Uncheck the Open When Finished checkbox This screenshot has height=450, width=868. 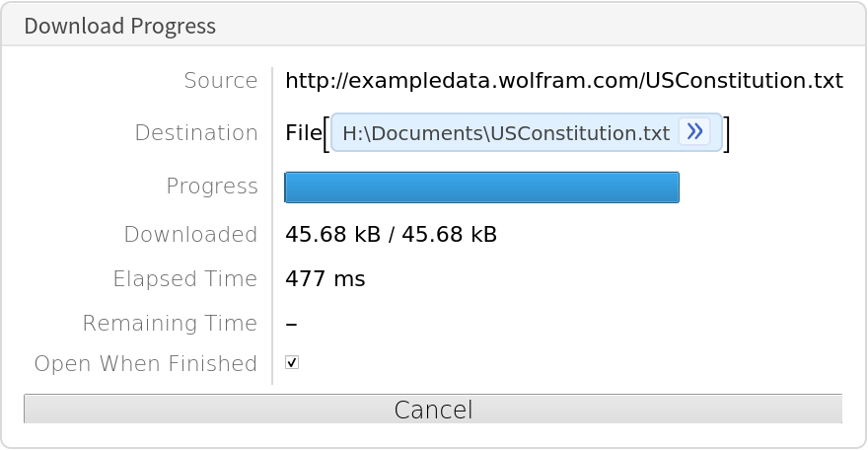pos(292,363)
